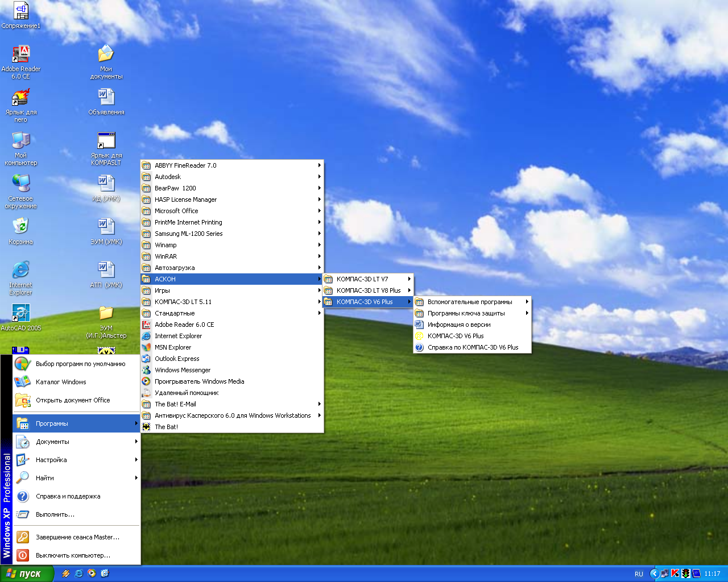This screenshot has width=728, height=582.
Task: Select the Ярлык для nero shortcut
Action: (x=21, y=105)
